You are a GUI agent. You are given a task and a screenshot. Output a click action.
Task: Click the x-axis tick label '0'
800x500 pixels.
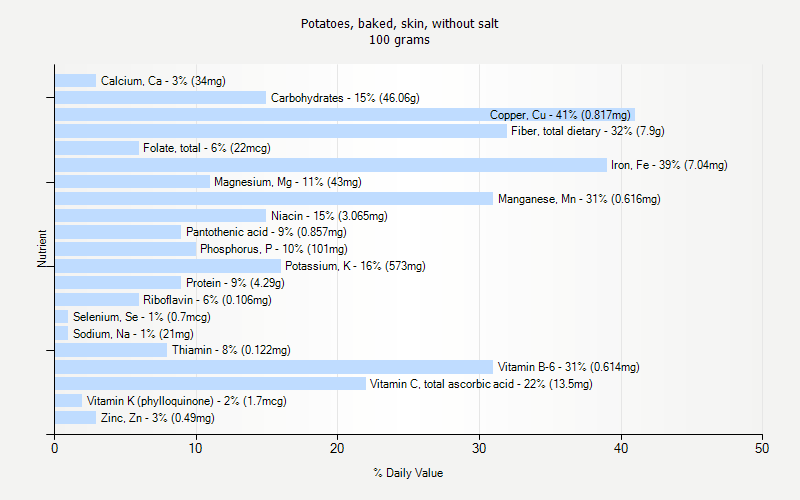(x=55, y=448)
